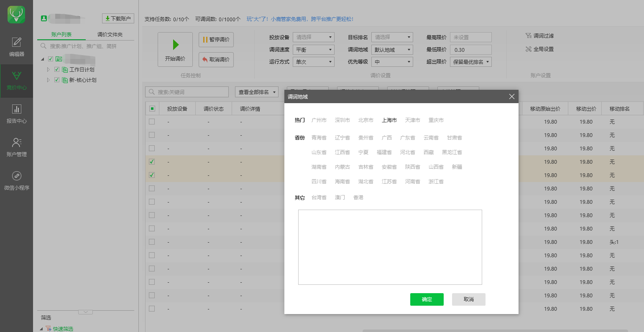
Task: Click the 最低限价 field showing 0.30
Action: click(471, 50)
